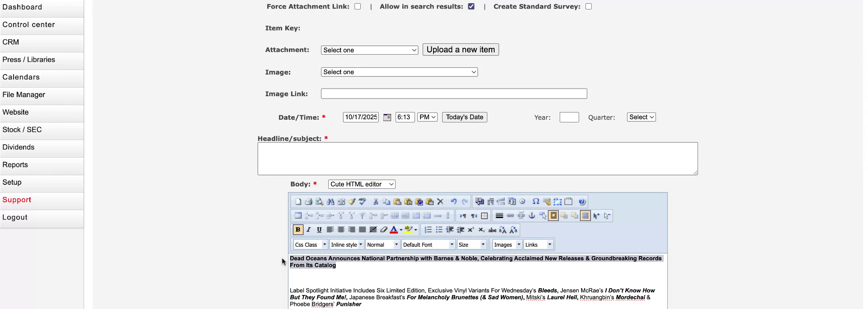Click the Superscript x² icon
The height and width of the screenshot is (309, 868).
(471, 230)
